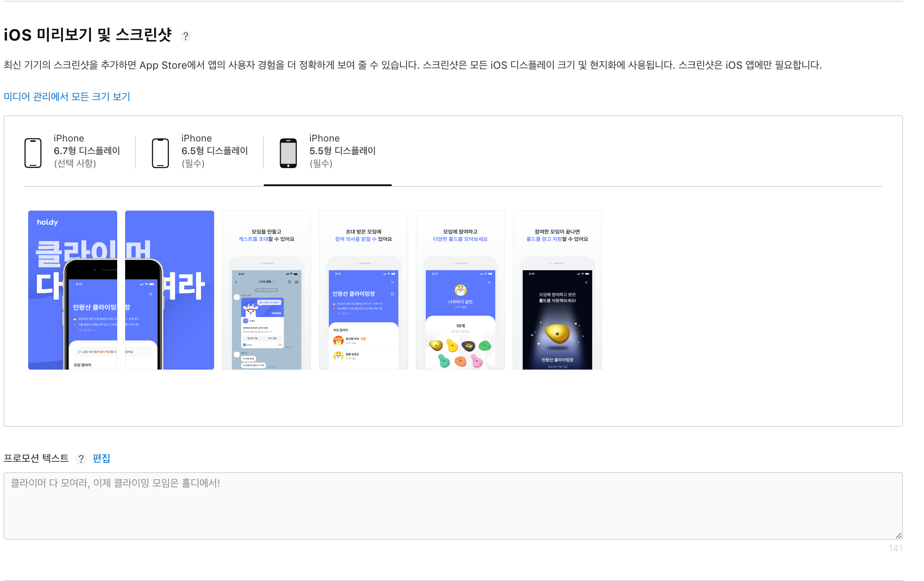Select screenshot titled 참여한 모임이 끝나면

click(557, 290)
